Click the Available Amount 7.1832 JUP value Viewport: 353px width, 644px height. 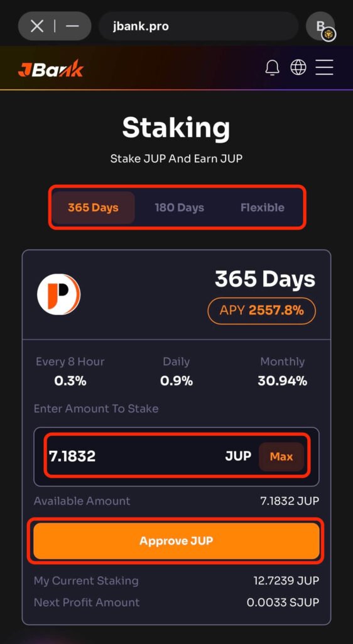tap(290, 501)
